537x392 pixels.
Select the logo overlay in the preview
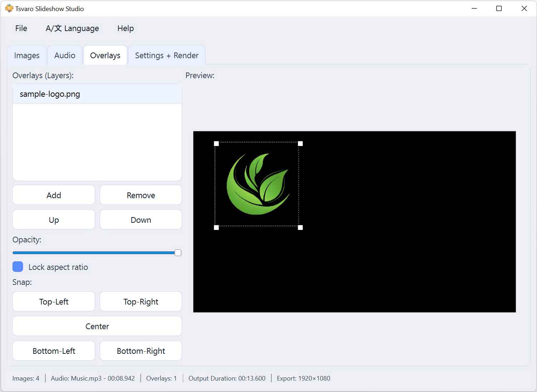[258, 185]
